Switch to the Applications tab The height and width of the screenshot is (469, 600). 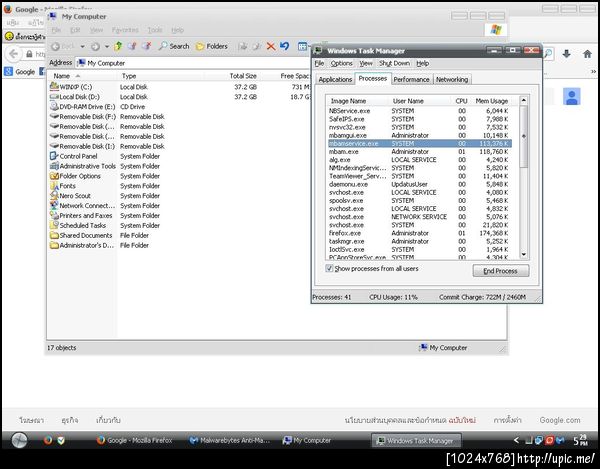click(335, 79)
